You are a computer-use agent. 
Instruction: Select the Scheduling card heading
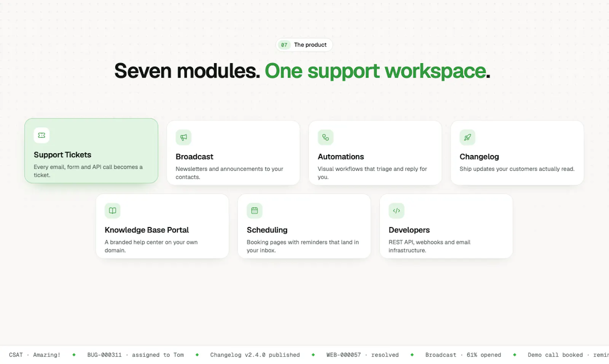pyautogui.click(x=267, y=230)
